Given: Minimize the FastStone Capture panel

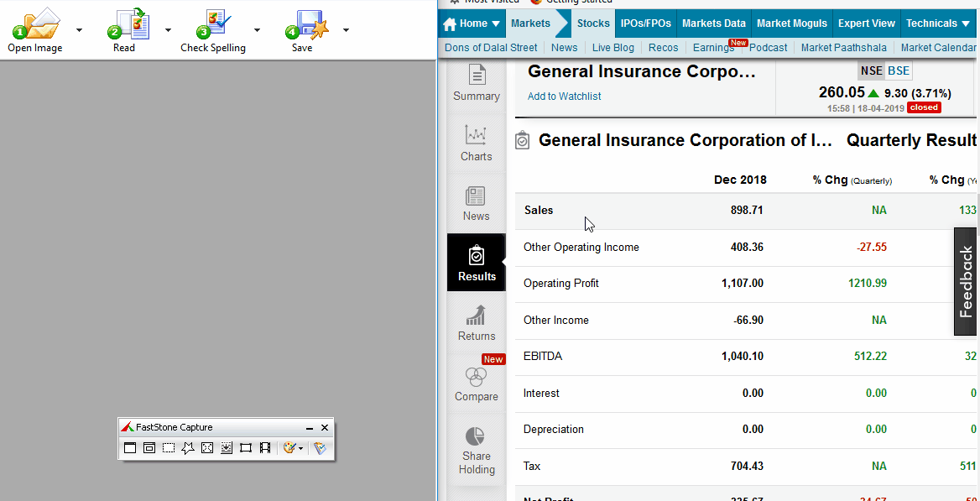Looking at the screenshot, I should tap(310, 428).
